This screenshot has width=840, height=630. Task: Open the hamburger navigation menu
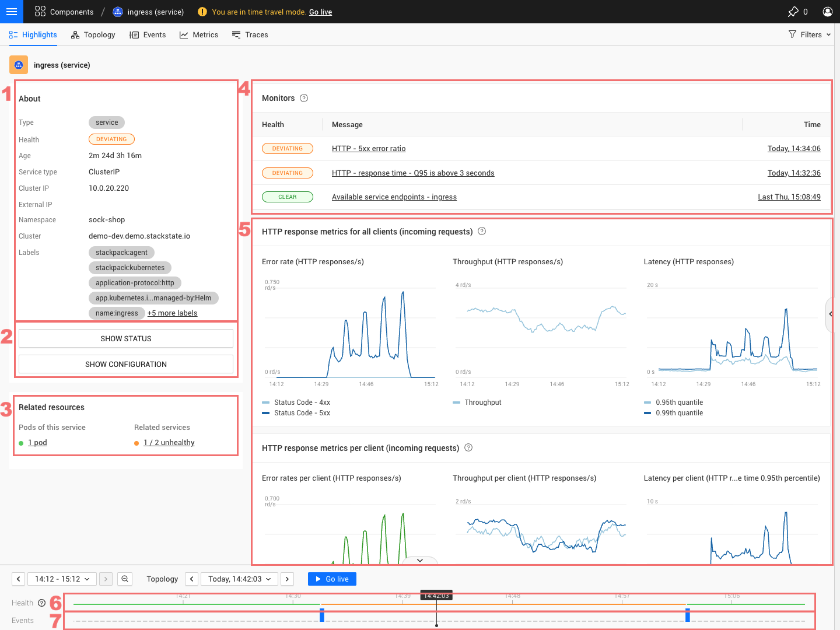click(x=11, y=12)
